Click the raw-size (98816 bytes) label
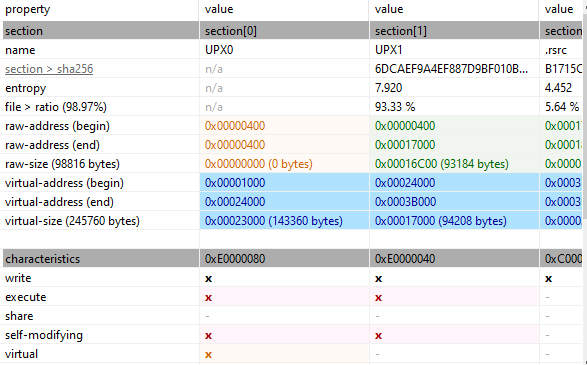This screenshot has width=587, height=365. click(62, 164)
